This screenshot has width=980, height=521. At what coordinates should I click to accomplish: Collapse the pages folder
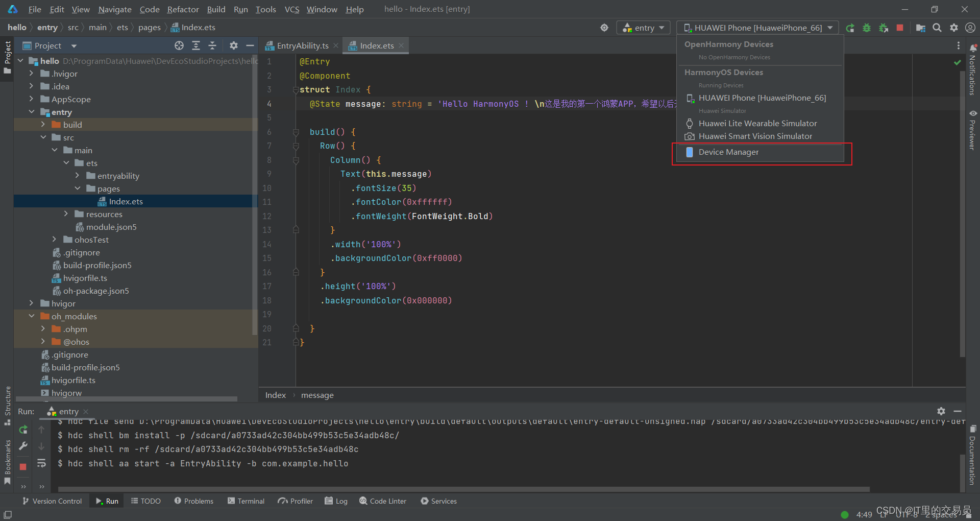click(78, 188)
